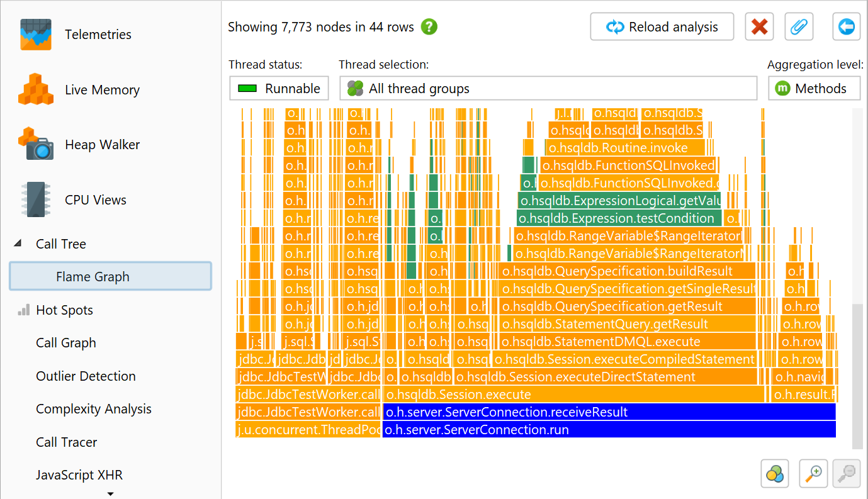868x499 pixels.
Task: Select the o.hsqldb.Session.execute flame node
Action: coord(574,395)
